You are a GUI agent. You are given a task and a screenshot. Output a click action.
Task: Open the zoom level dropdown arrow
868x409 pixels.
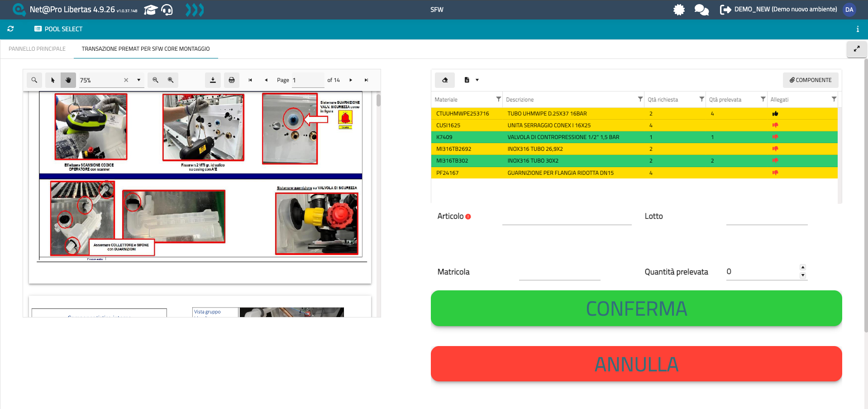[x=139, y=80]
